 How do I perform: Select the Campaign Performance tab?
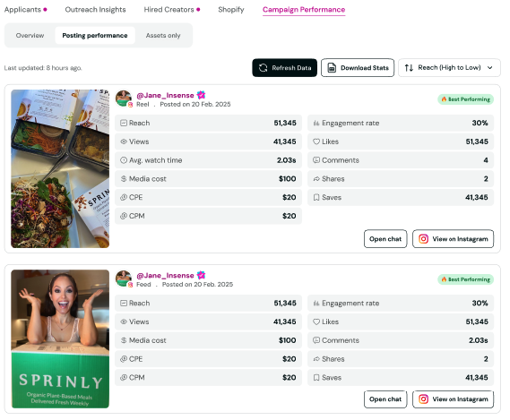[x=304, y=10]
